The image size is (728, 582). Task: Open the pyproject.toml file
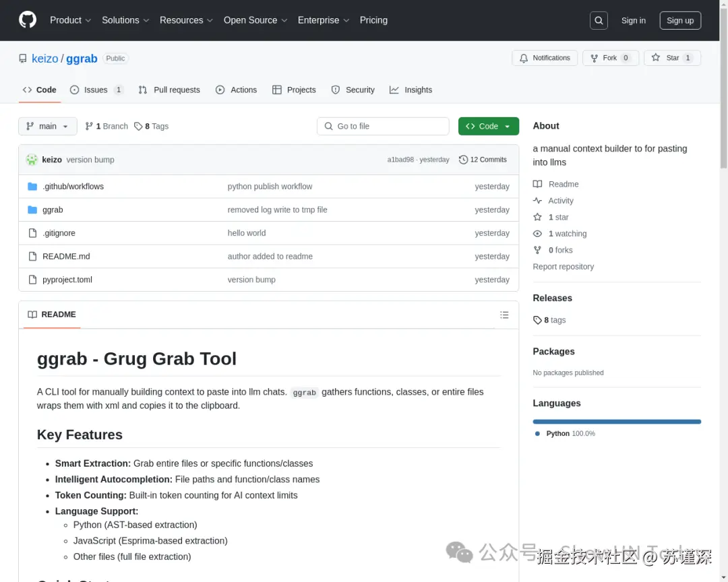tap(67, 280)
